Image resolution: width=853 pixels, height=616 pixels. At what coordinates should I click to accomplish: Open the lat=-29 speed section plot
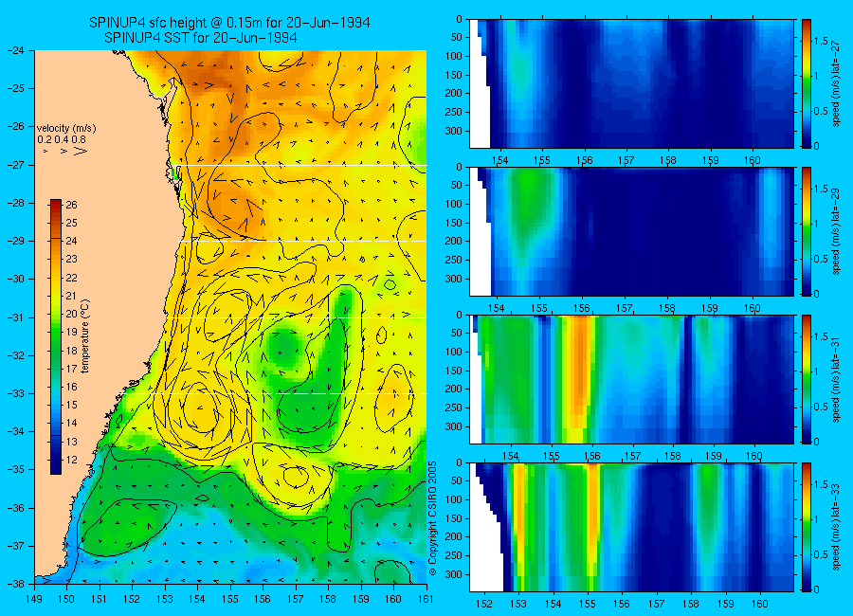coord(631,231)
